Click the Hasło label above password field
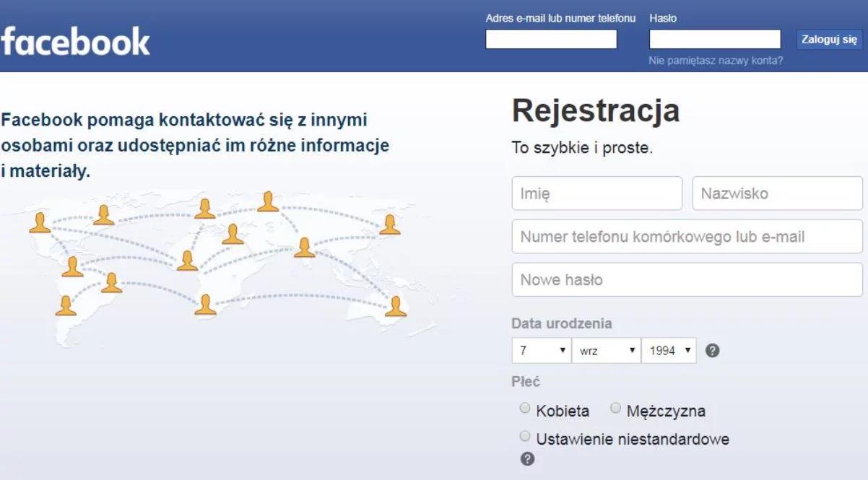This screenshot has width=868, height=480. click(663, 18)
